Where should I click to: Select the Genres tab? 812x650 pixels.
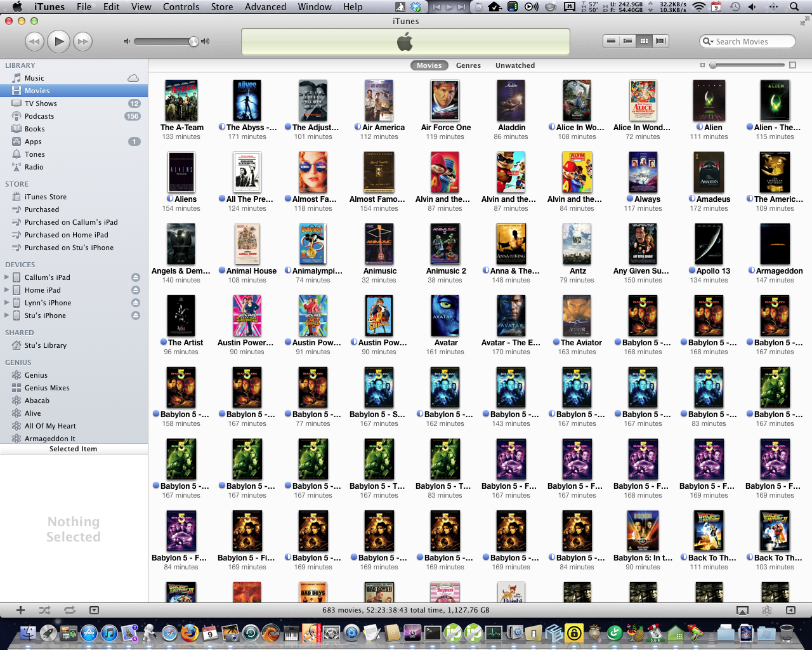coord(468,65)
